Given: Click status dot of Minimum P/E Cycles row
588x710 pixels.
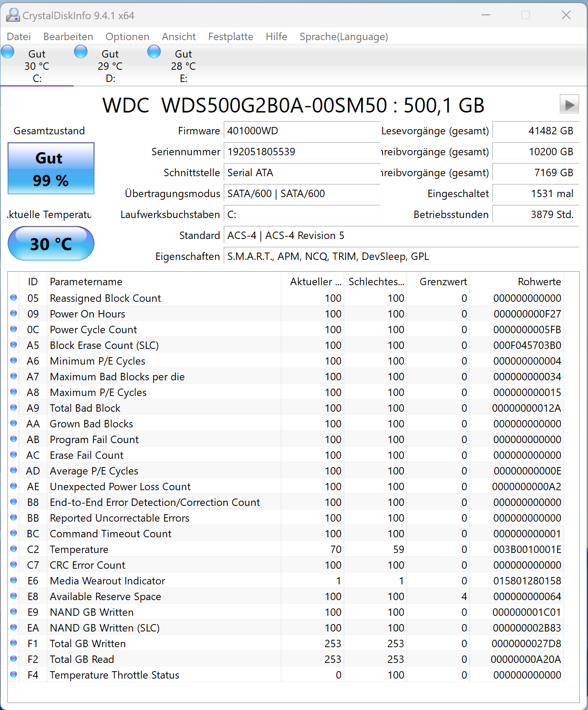Looking at the screenshot, I should tap(14, 360).
